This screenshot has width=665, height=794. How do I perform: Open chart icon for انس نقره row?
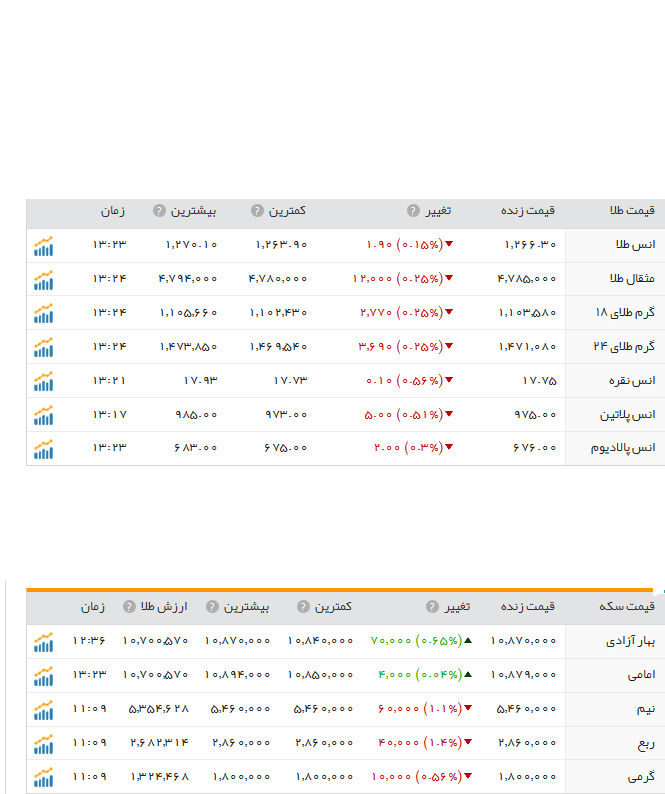pyautogui.click(x=44, y=381)
